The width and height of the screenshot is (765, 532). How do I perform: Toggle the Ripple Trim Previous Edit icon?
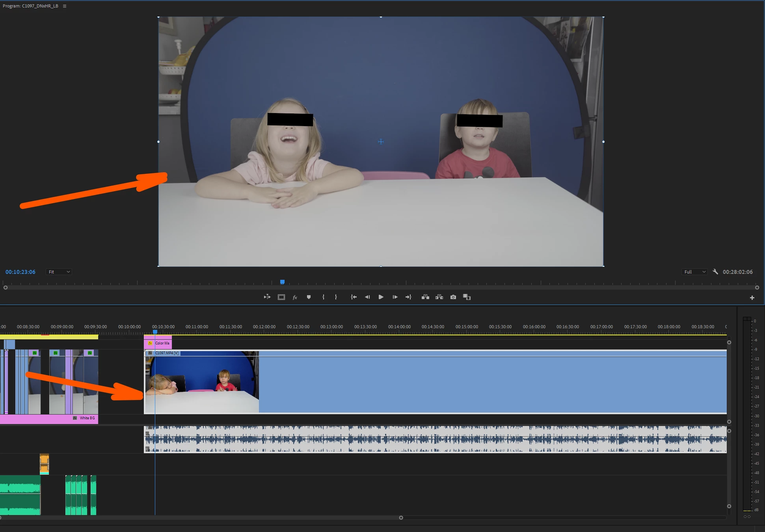point(267,297)
